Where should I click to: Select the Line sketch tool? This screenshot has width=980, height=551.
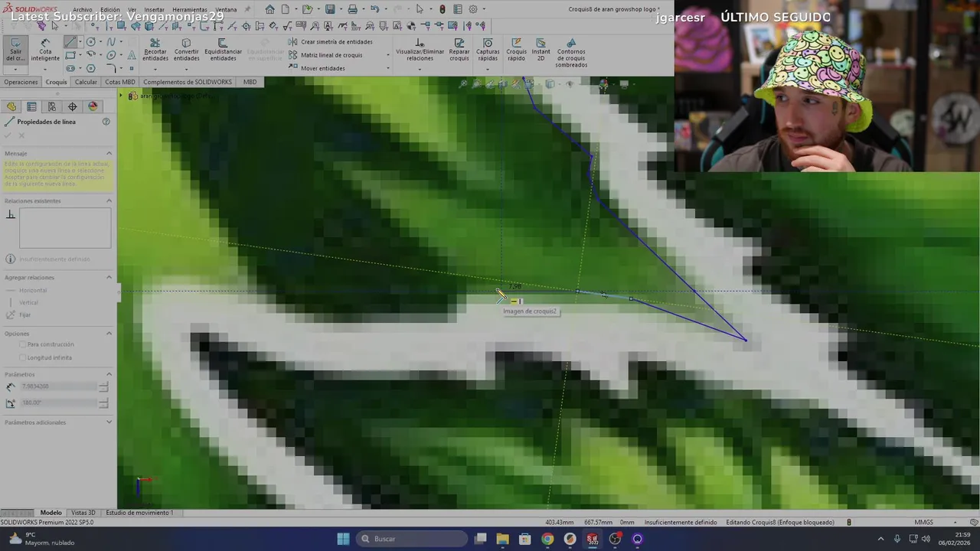(70, 42)
